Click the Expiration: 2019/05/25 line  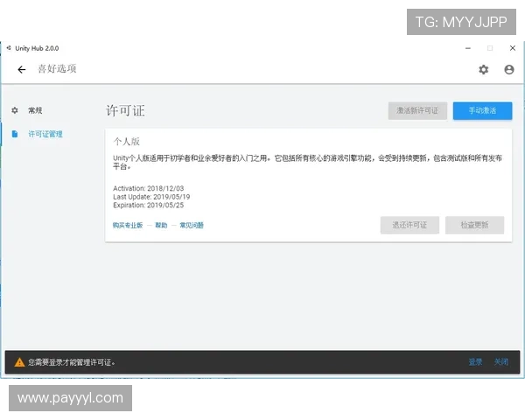point(149,205)
